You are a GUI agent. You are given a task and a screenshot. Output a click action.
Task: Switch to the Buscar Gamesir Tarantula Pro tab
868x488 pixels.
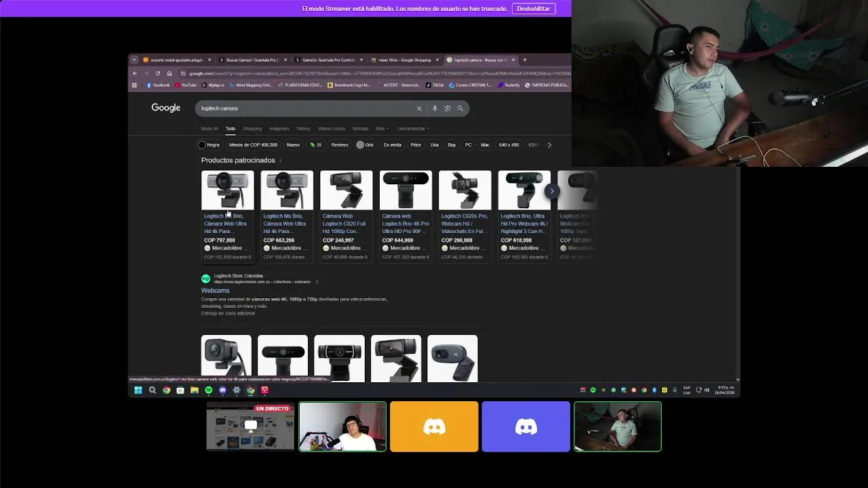point(253,60)
